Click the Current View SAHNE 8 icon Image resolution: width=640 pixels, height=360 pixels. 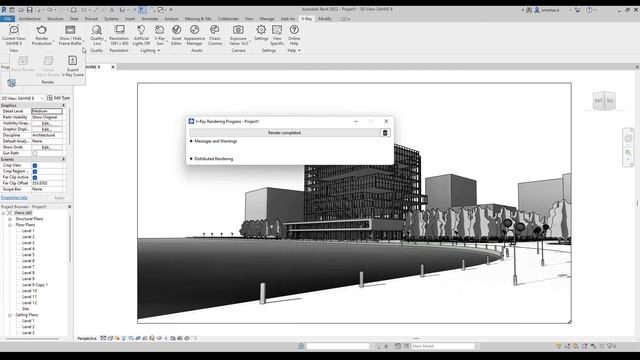coord(14,30)
